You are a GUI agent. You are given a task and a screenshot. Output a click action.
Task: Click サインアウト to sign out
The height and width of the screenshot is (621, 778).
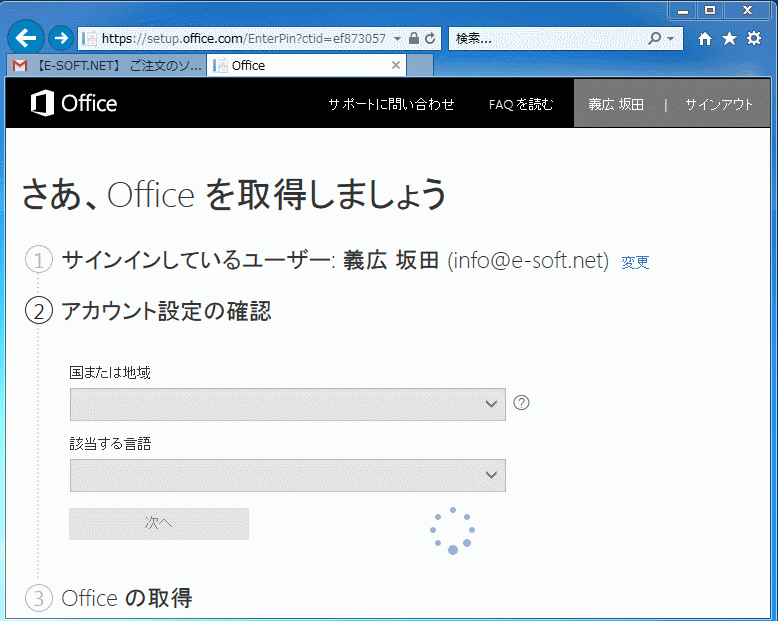tap(719, 104)
